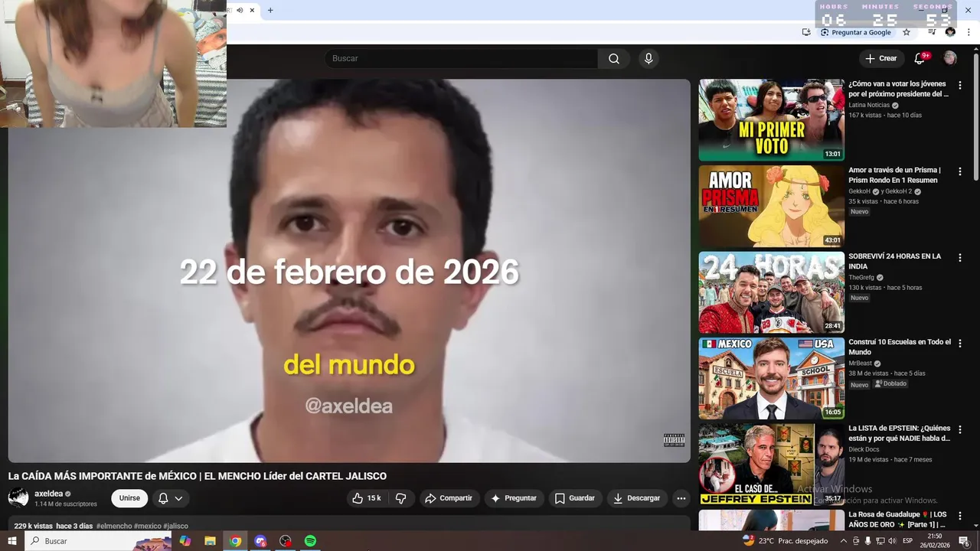Click the YouTube search magnifier button
The height and width of the screenshot is (551, 980).
(x=614, y=59)
